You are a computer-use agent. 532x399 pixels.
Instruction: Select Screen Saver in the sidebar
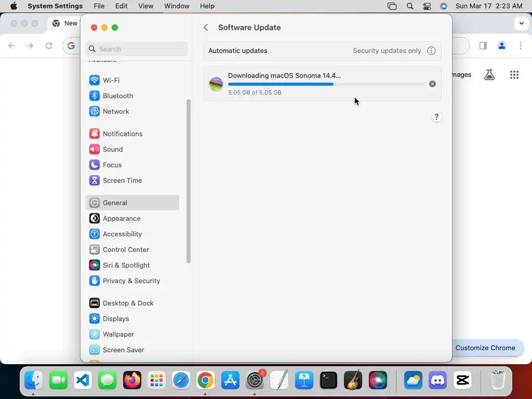132,350
